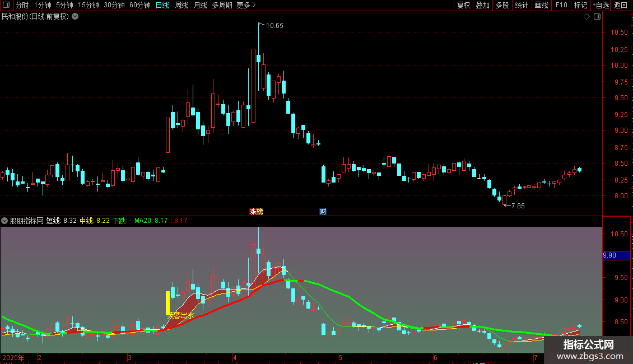Expand the 更多 periods menu
Screen dimensions: 633x364
[x=246, y=5]
